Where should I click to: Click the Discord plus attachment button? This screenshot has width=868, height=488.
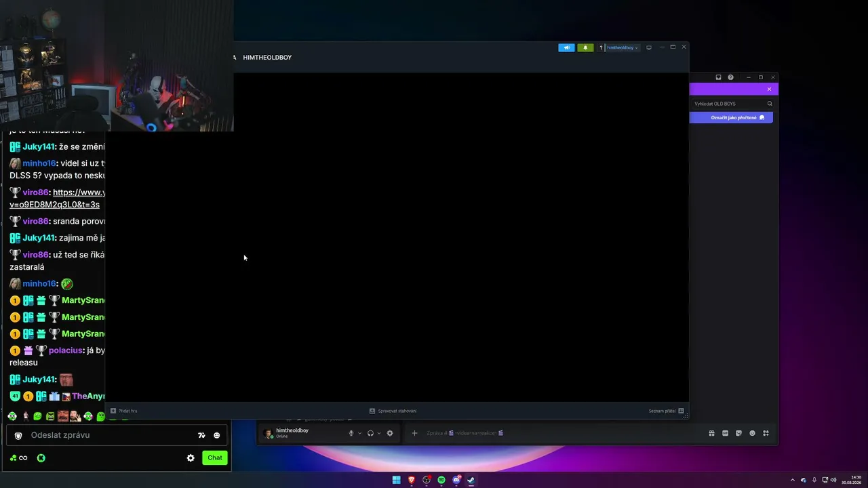tap(414, 433)
